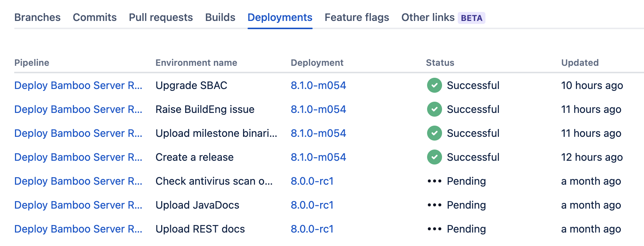Click the Environment name column header
644x246 pixels.
(x=196, y=63)
